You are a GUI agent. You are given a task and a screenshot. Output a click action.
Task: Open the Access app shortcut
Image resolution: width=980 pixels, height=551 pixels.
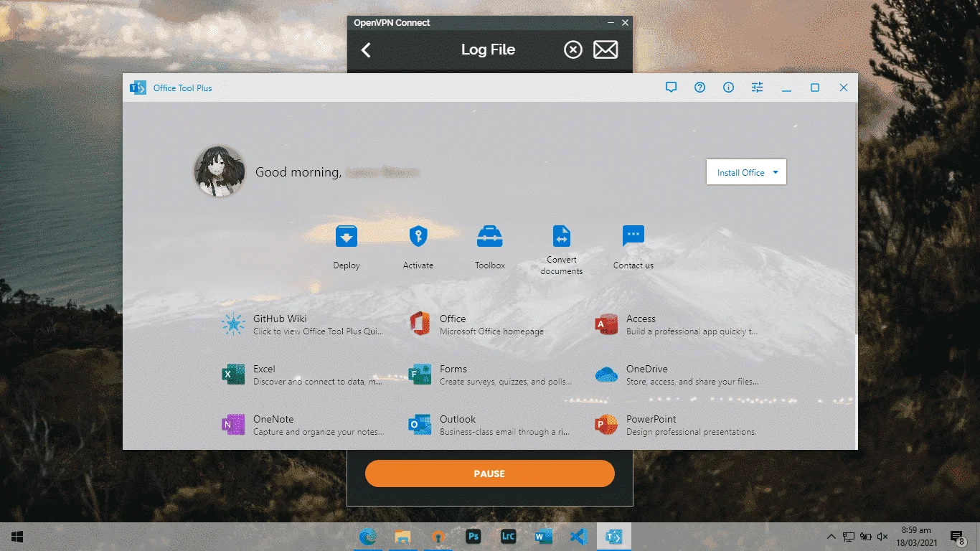tap(676, 324)
